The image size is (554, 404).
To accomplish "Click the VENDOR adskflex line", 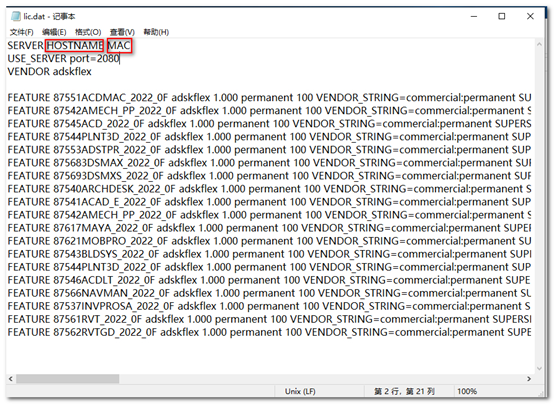I will (x=49, y=72).
